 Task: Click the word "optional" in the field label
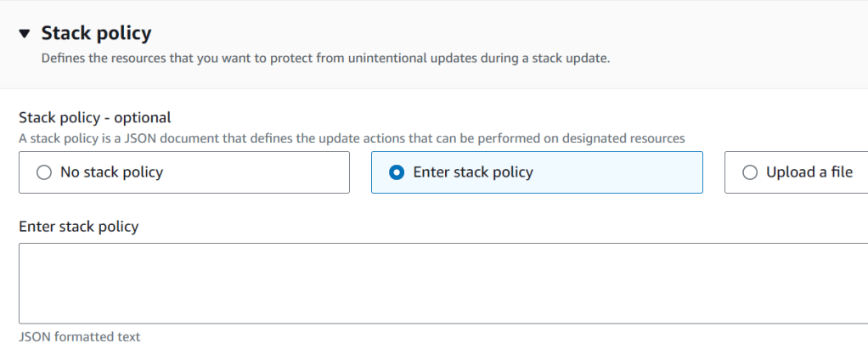[x=144, y=117]
